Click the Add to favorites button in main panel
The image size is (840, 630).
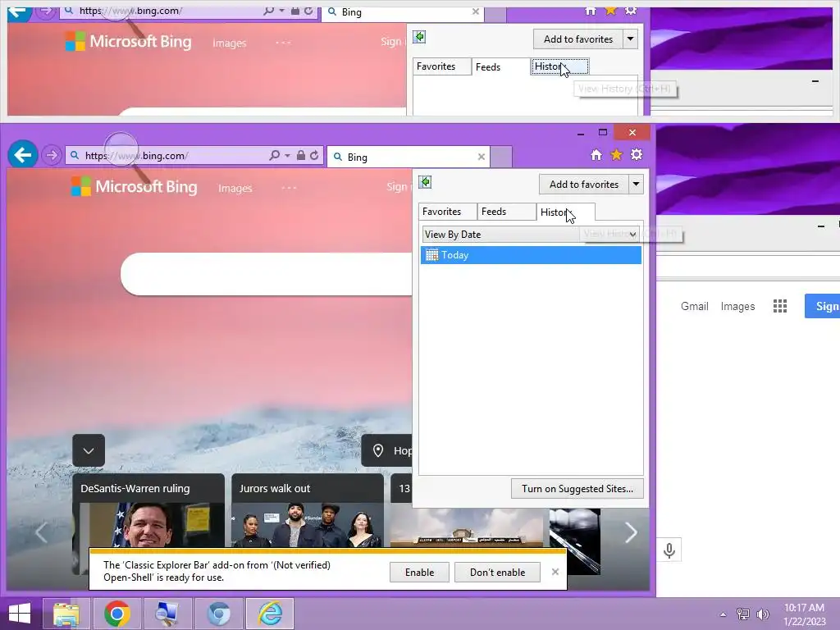click(x=584, y=185)
